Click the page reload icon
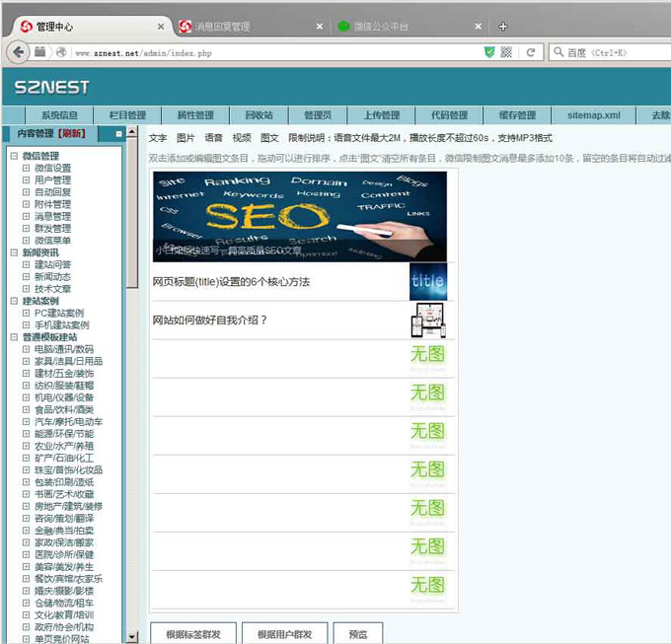Screen dimensions: 671x644 coord(530,52)
